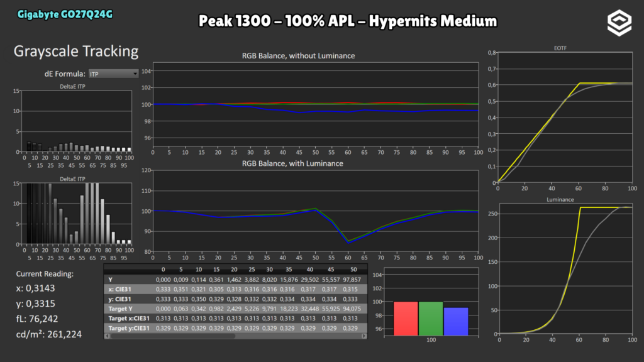The height and width of the screenshot is (362, 644).
Task: Click 'RGB Balance, without Luminance' chart title
Action: [x=298, y=56]
